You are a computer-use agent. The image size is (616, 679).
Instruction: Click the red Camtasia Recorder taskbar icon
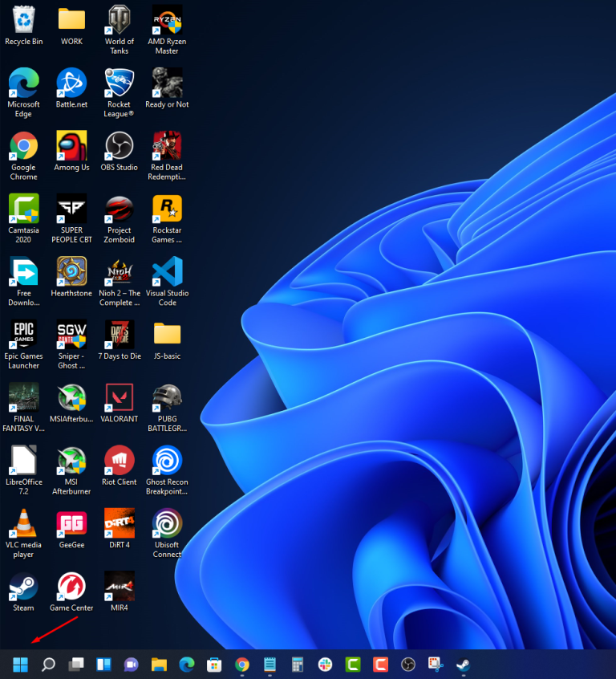coord(380,664)
